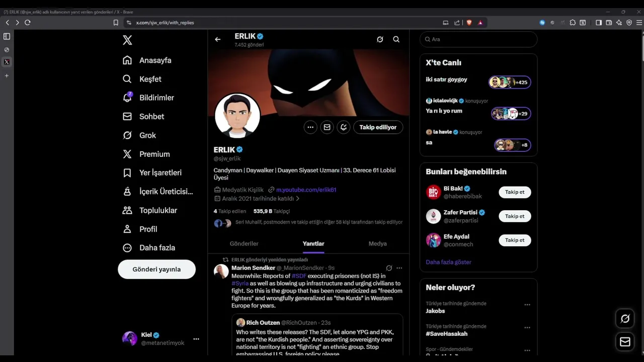The image size is (644, 362).
Task: Open Keşfet explore page
Action: point(142,79)
